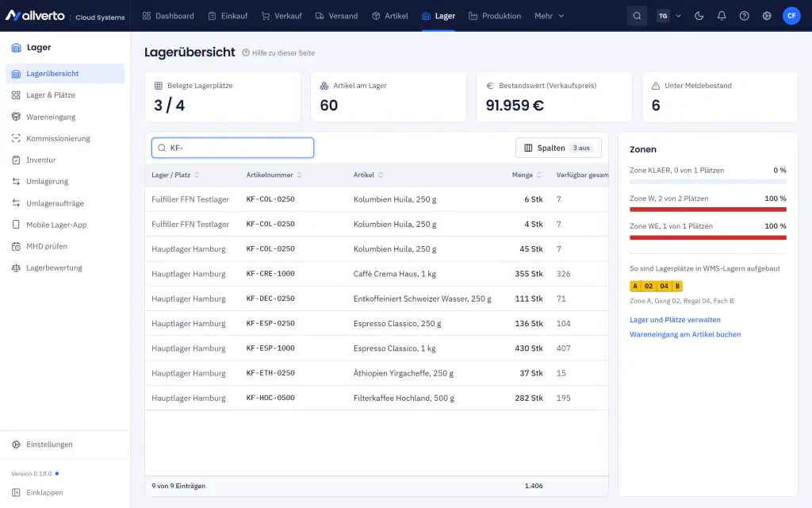Viewport: 812px width, 508px height.
Task: Open the Produktion tab
Action: point(495,16)
